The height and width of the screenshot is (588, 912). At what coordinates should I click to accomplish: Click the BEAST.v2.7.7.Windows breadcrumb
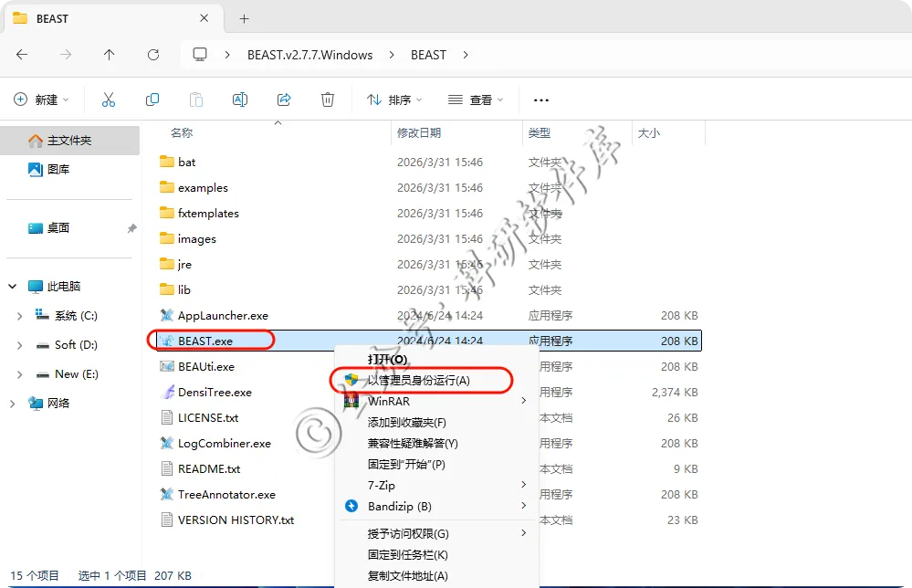[310, 55]
